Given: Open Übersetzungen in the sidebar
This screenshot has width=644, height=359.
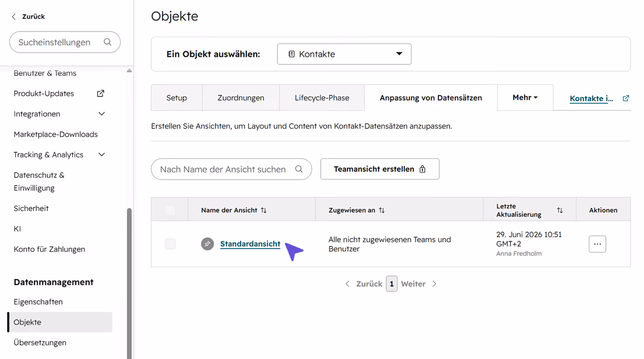Looking at the screenshot, I should pos(40,342).
